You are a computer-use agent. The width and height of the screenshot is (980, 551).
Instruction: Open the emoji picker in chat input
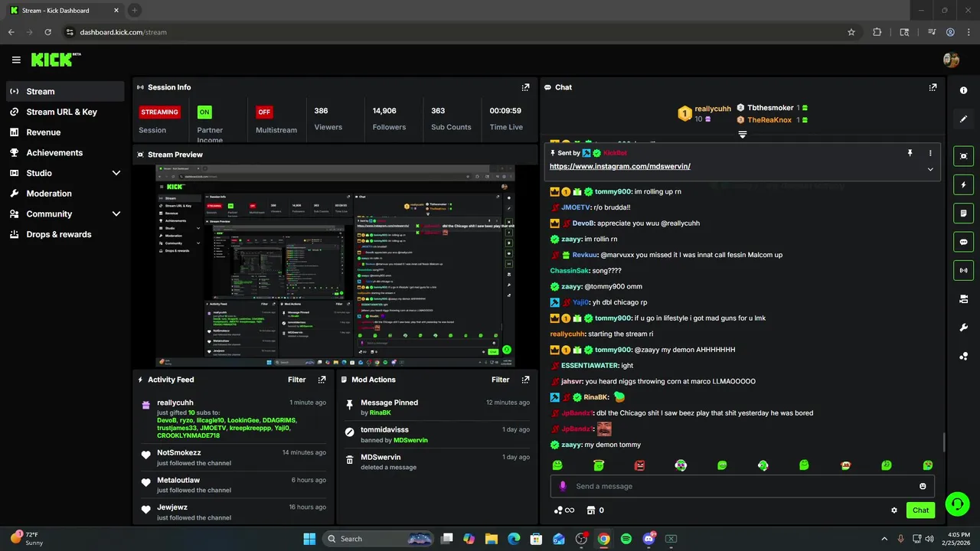click(923, 486)
